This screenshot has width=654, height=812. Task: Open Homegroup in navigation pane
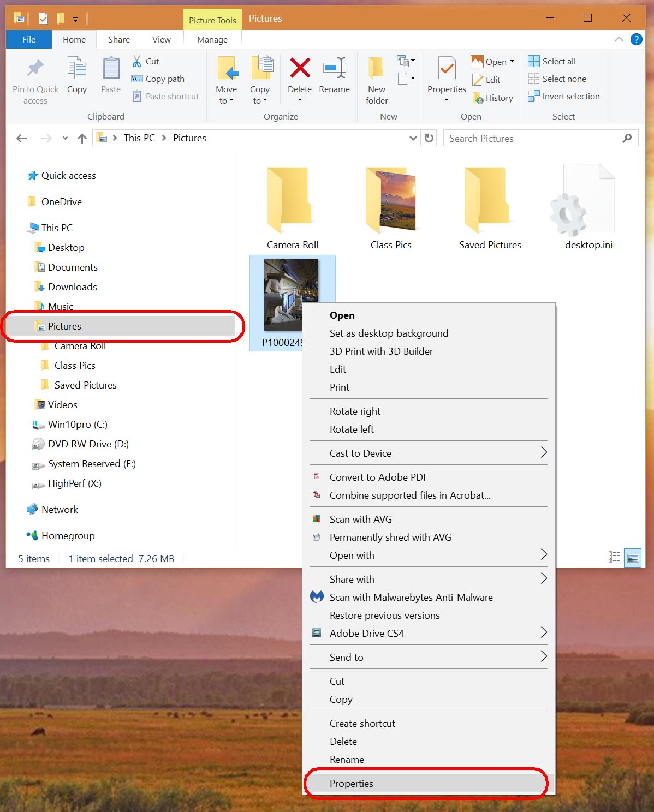point(68,536)
